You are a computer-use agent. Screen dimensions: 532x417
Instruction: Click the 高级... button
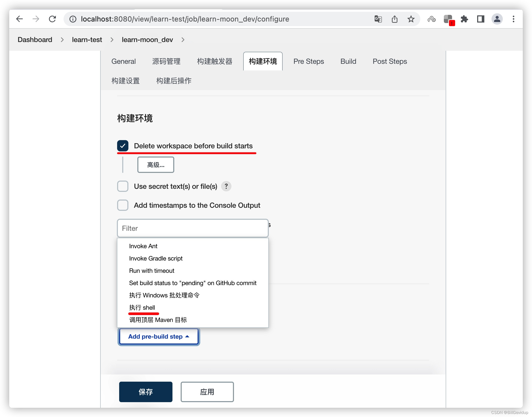point(156,165)
